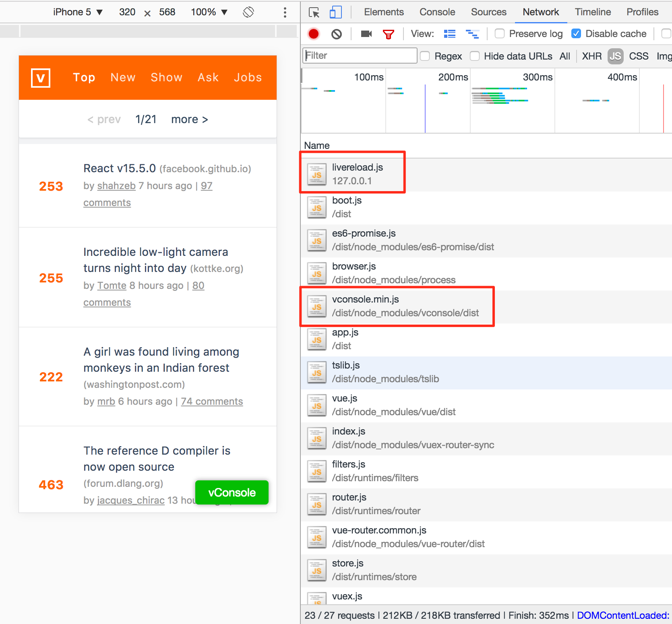672x624 pixels.
Task: Click the JS file icon for app.js
Action: pos(317,340)
